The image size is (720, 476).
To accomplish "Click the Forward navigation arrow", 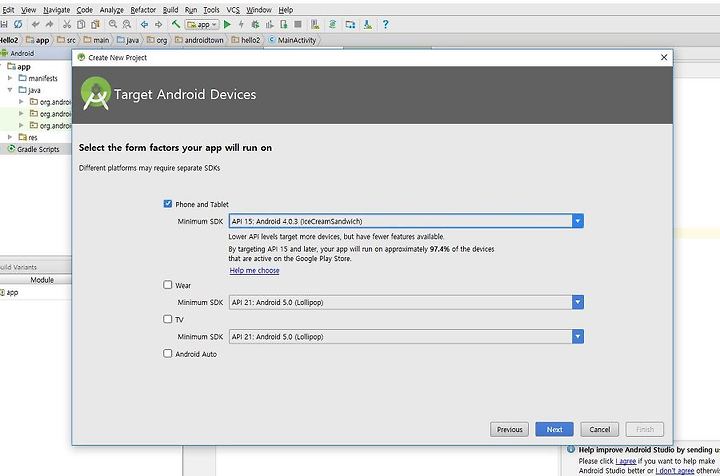I will pos(158,24).
